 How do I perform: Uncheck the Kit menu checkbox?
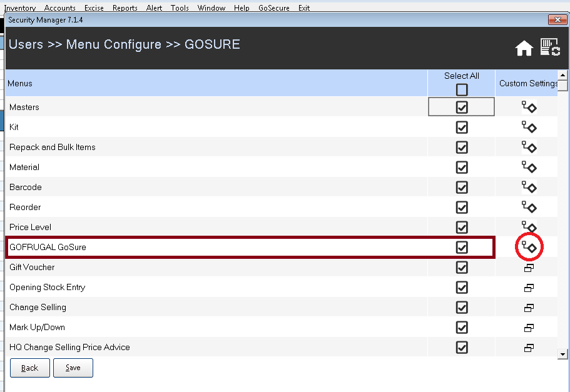coord(462,127)
